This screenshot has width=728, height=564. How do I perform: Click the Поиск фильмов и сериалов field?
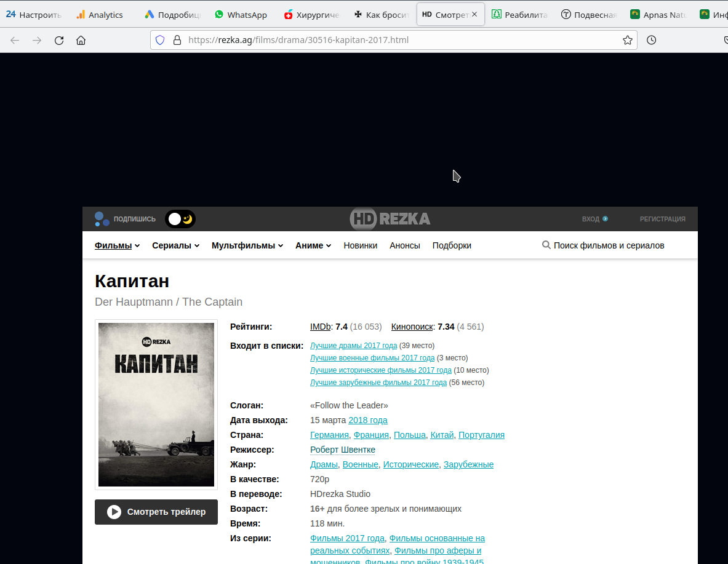[x=609, y=245]
